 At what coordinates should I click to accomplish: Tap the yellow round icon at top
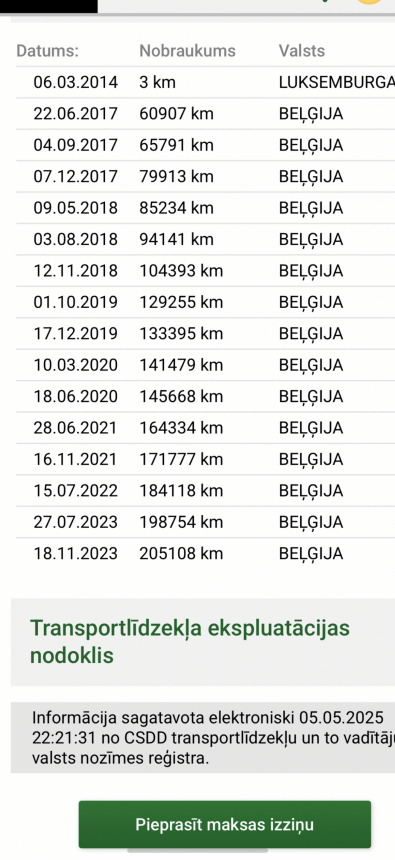(x=371, y=2)
